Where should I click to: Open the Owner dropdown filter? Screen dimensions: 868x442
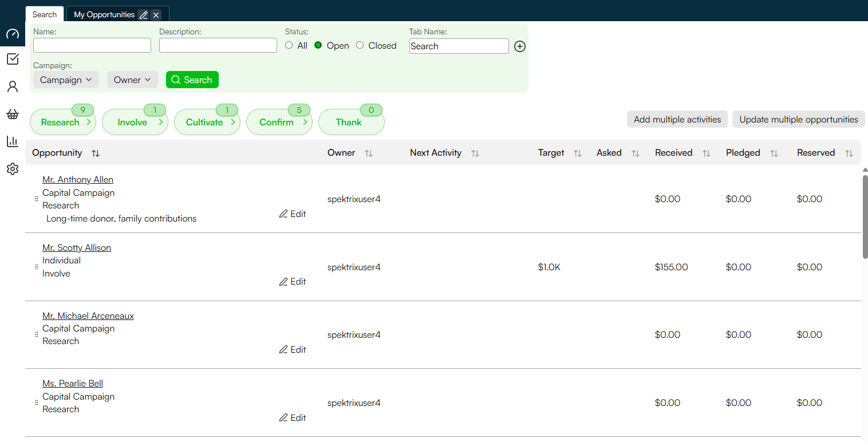[132, 80]
